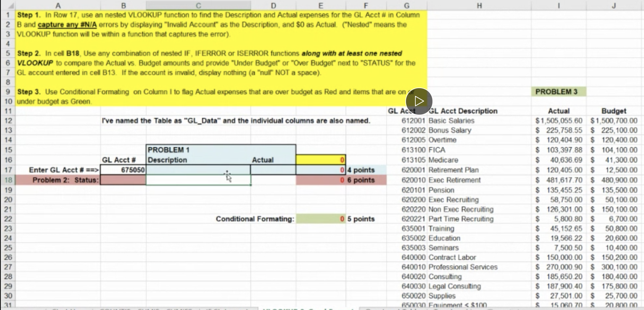Click the green Conditional Formating score cell
The width and height of the screenshot is (644, 310).
(x=320, y=219)
